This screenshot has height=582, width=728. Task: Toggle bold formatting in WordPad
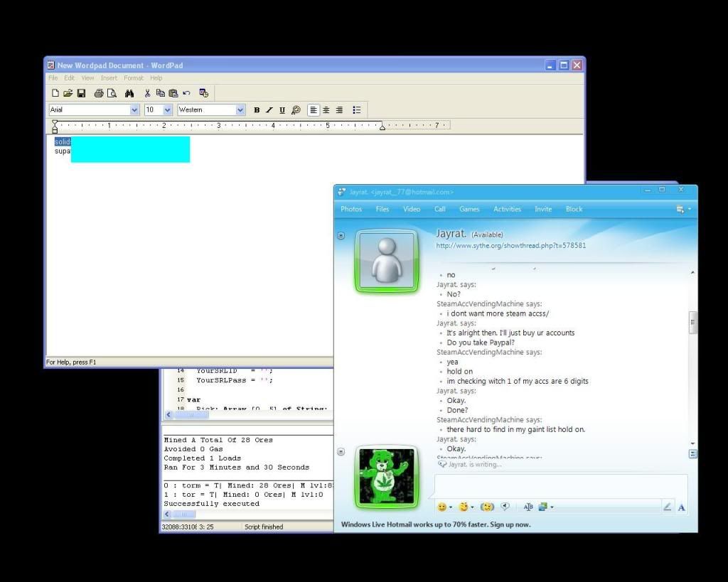[x=257, y=110]
